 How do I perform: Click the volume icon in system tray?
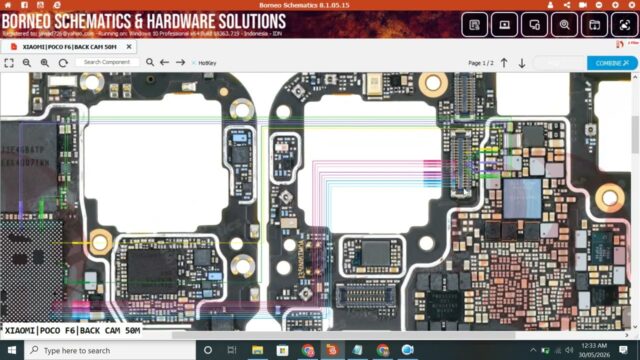569,350
